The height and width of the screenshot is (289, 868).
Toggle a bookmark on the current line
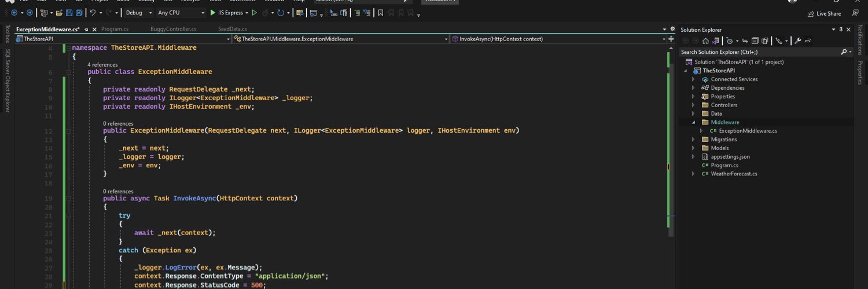(x=380, y=13)
